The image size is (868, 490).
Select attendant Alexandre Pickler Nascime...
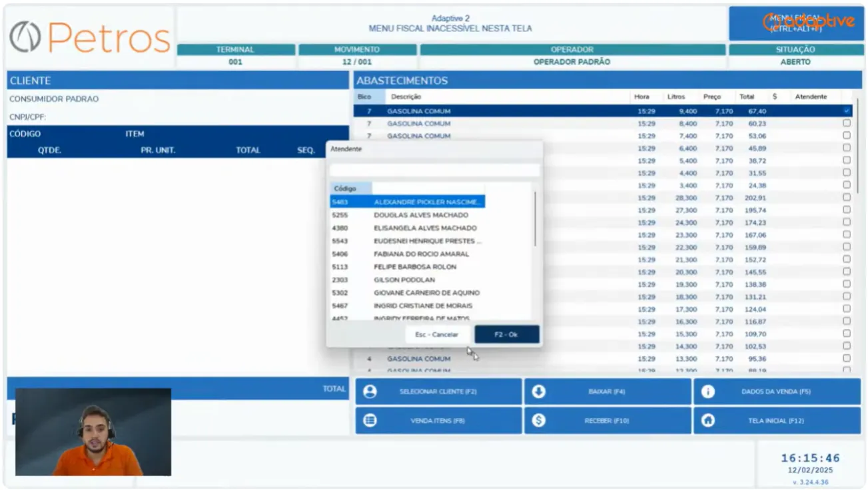click(x=407, y=202)
